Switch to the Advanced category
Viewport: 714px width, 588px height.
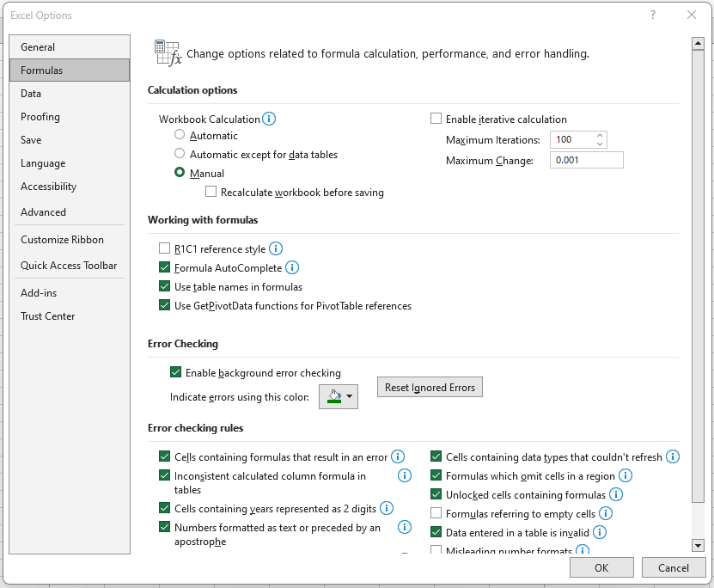[43, 212]
